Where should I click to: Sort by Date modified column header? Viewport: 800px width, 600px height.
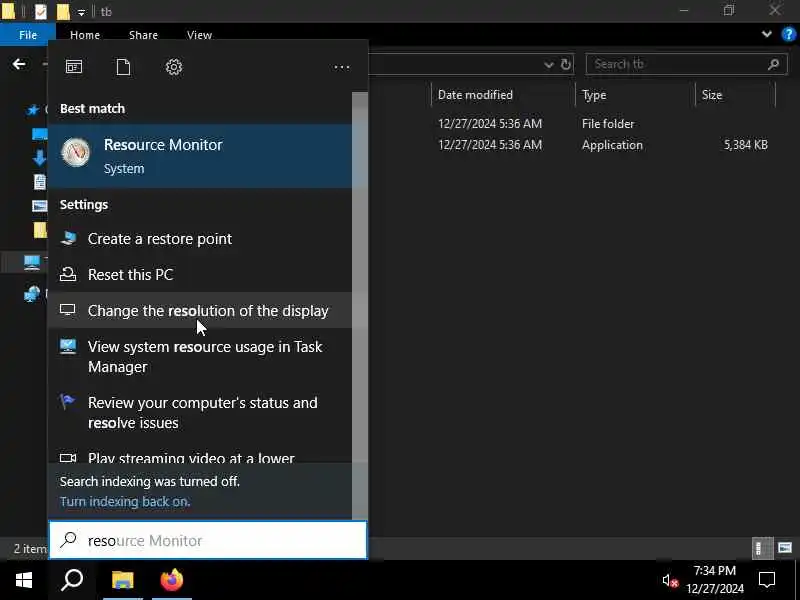click(503, 95)
